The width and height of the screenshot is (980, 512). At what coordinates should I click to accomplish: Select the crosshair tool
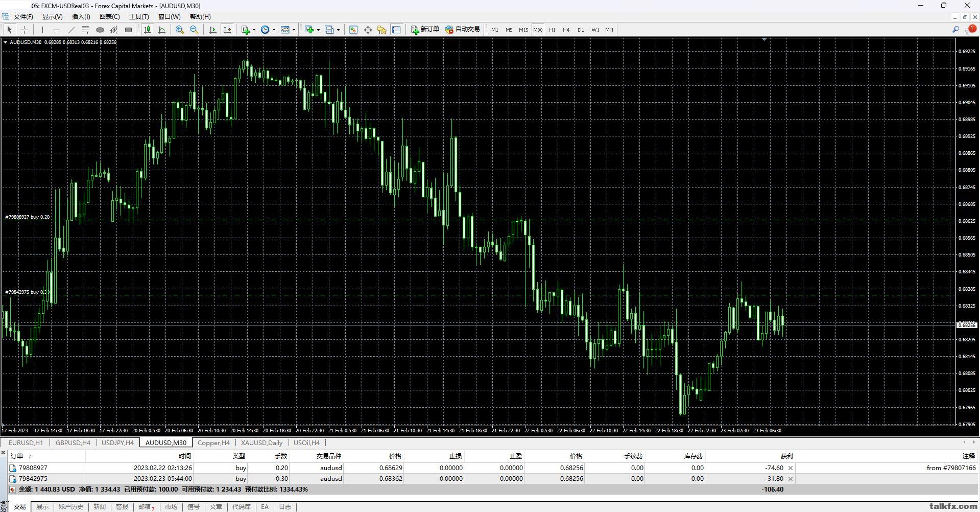point(23,30)
